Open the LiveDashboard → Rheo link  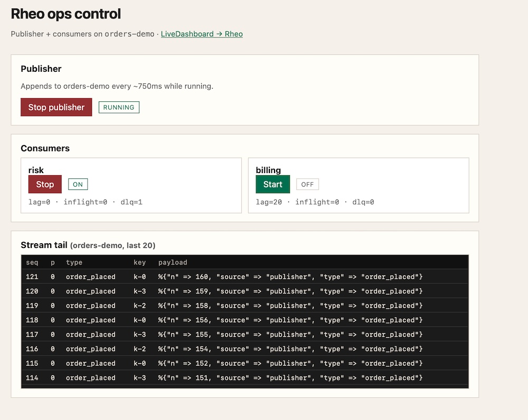point(202,34)
